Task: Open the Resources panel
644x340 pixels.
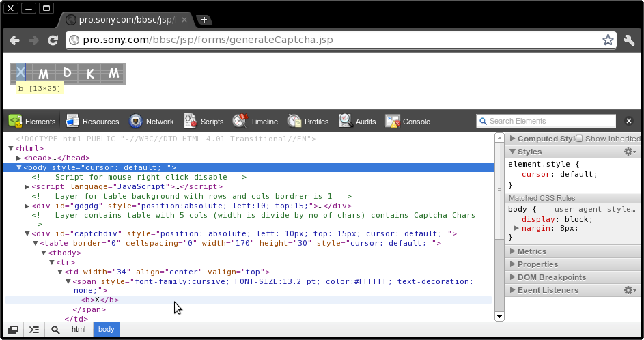Action: (x=92, y=122)
